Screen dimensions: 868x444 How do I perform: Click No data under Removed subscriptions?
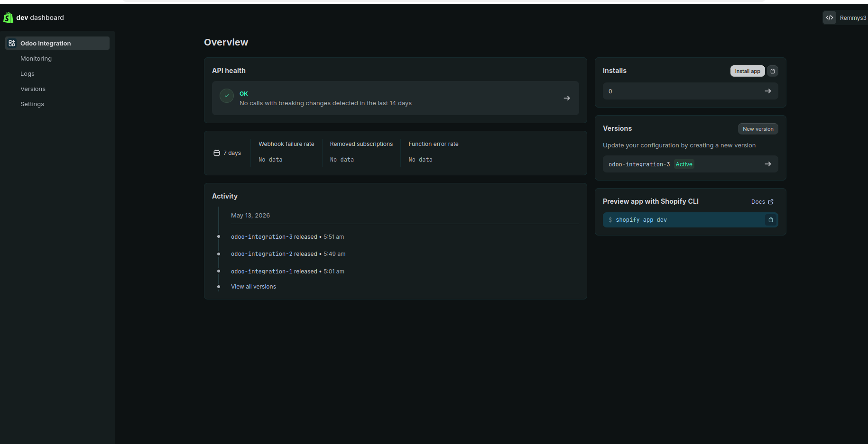coord(342,160)
